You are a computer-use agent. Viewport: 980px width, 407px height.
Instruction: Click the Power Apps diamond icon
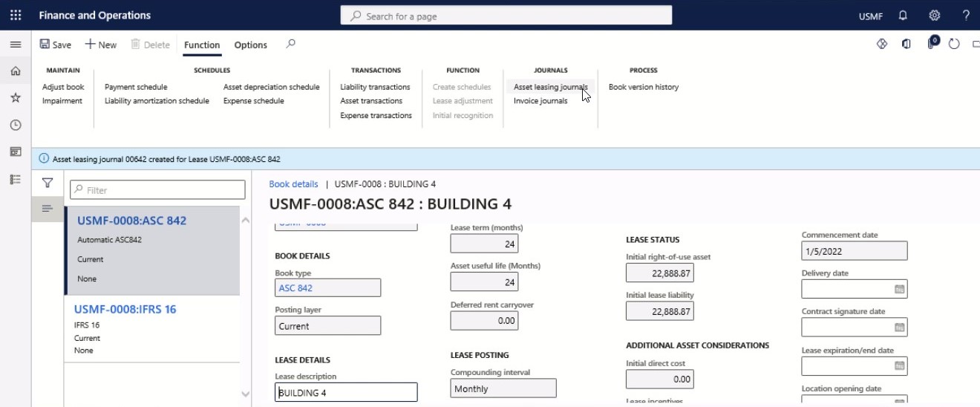pyautogui.click(x=882, y=44)
